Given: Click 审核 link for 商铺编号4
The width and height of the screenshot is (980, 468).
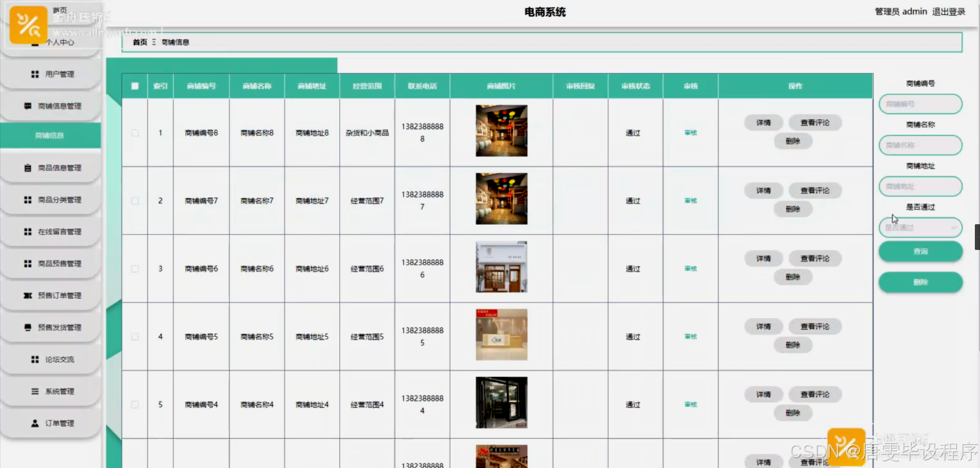Looking at the screenshot, I should click(691, 404).
